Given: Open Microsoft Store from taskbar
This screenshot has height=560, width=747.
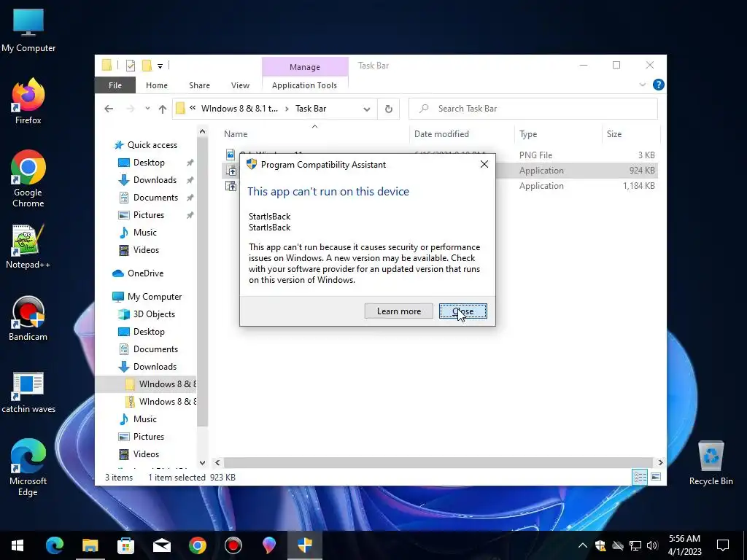Looking at the screenshot, I should (125, 545).
